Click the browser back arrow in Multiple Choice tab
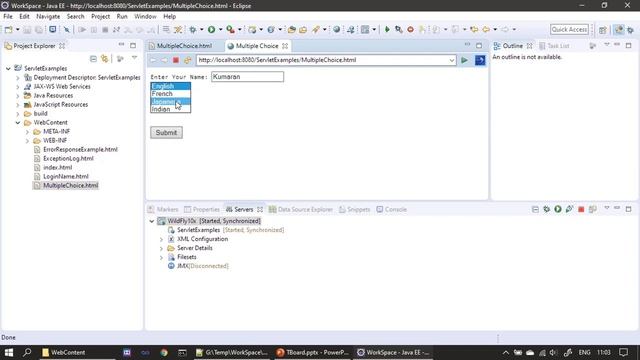Viewport: 640px width, 360px height. pyautogui.click(x=153, y=60)
